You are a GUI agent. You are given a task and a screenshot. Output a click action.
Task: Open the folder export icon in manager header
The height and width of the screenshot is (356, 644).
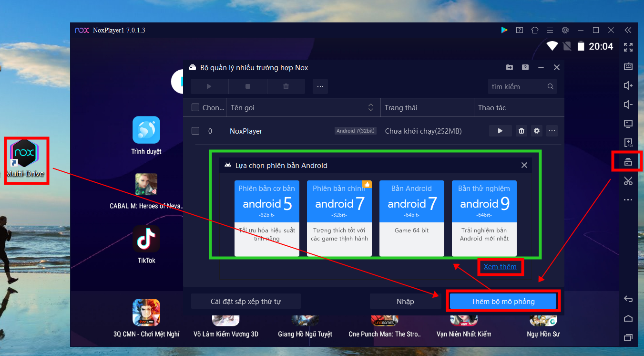(510, 67)
